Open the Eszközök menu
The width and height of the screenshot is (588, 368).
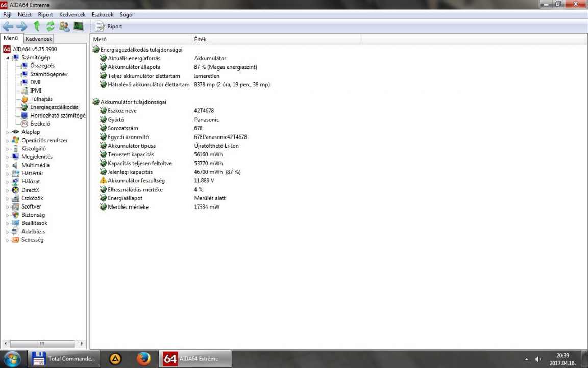coord(103,15)
